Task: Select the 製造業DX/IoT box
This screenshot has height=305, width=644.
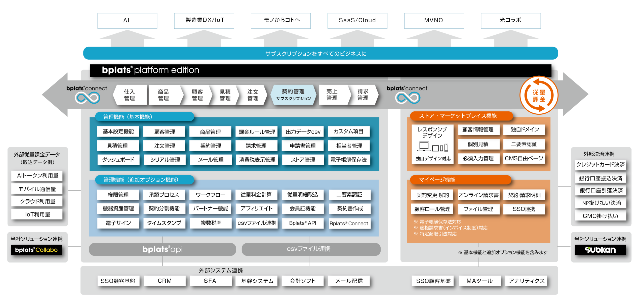Action: [x=204, y=21]
